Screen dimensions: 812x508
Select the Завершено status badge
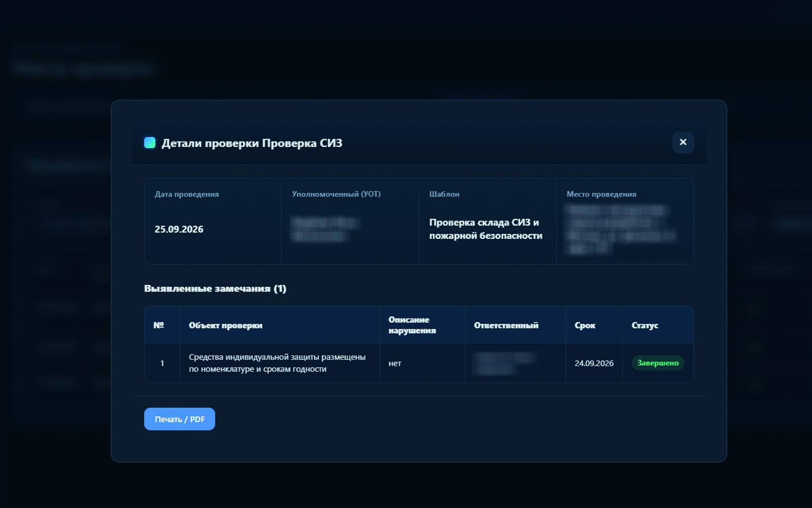click(x=658, y=363)
